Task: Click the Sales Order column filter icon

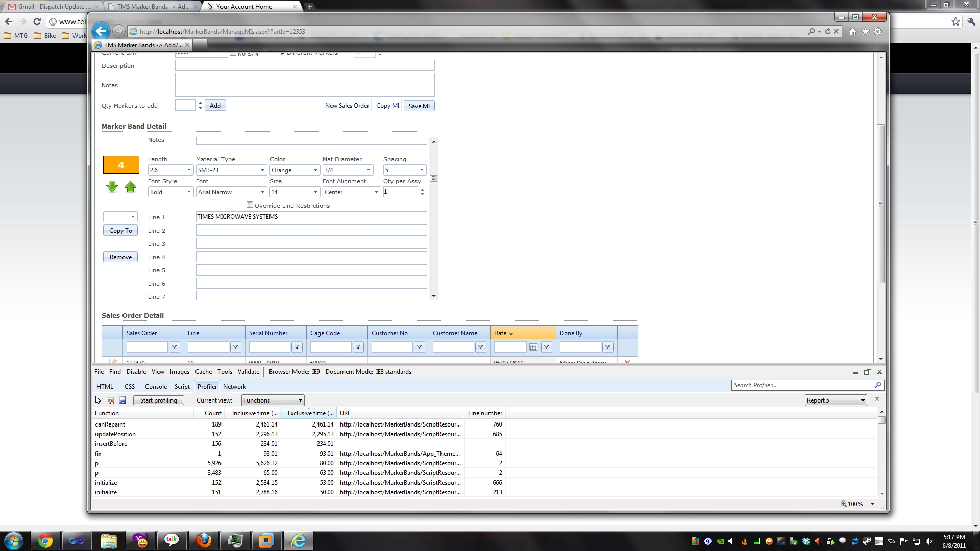Action: point(175,347)
